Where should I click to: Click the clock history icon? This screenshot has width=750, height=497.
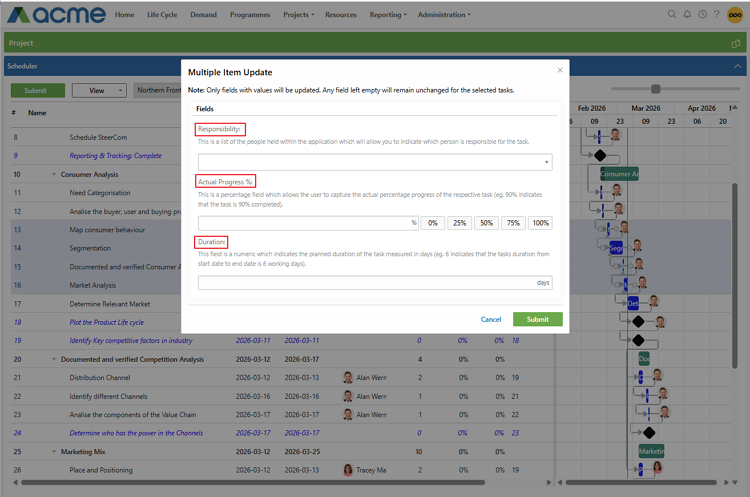point(702,15)
